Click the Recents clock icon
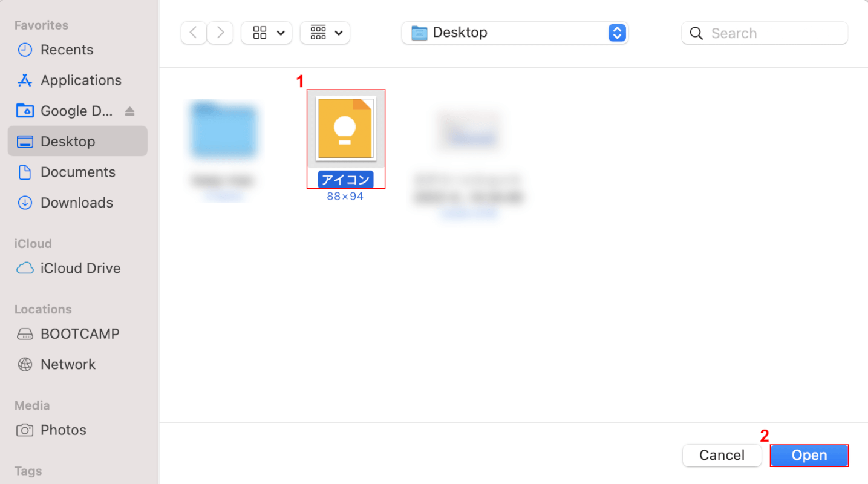Viewport: 868px width, 484px height. coord(25,50)
